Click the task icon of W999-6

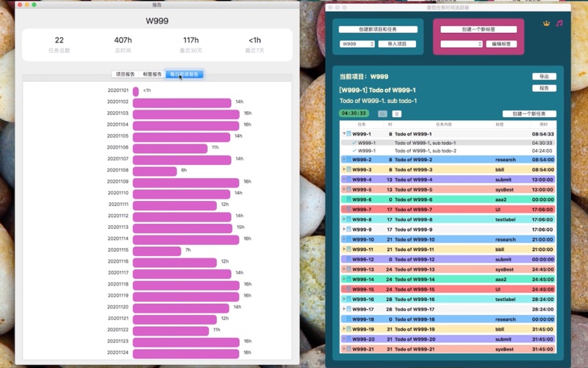pos(348,199)
